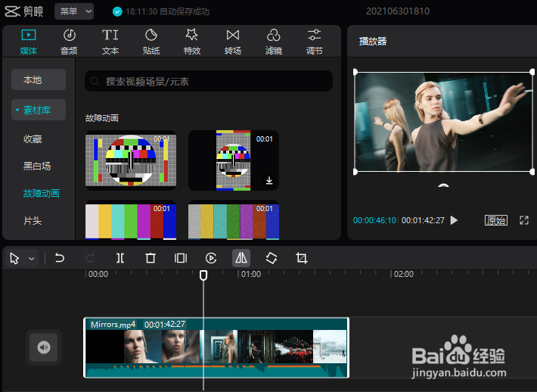The width and height of the screenshot is (537, 392).
Task: Open the 文本 text tab
Action: pos(110,42)
